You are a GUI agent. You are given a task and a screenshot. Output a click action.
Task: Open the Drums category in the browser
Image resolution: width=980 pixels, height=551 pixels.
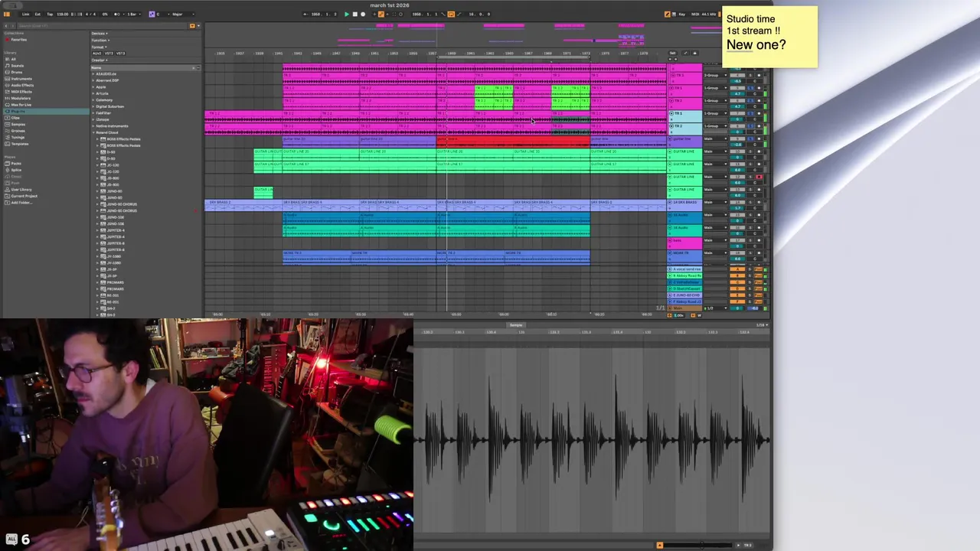15,72
